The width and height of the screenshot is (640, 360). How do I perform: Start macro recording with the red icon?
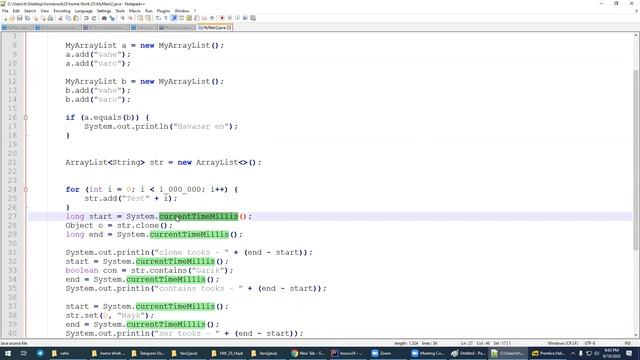222,18
